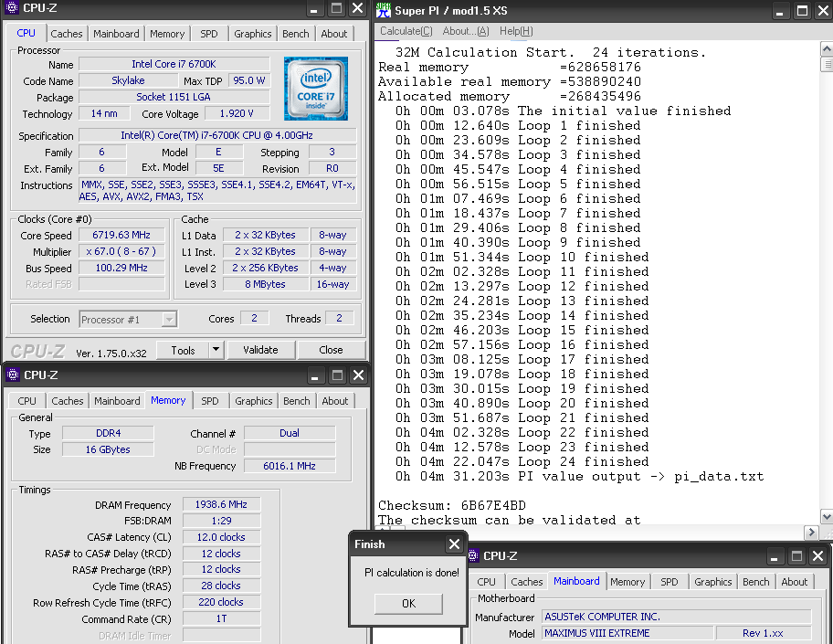Open the Help menu in Super PI
Screen dimensions: 833x644
(x=516, y=31)
